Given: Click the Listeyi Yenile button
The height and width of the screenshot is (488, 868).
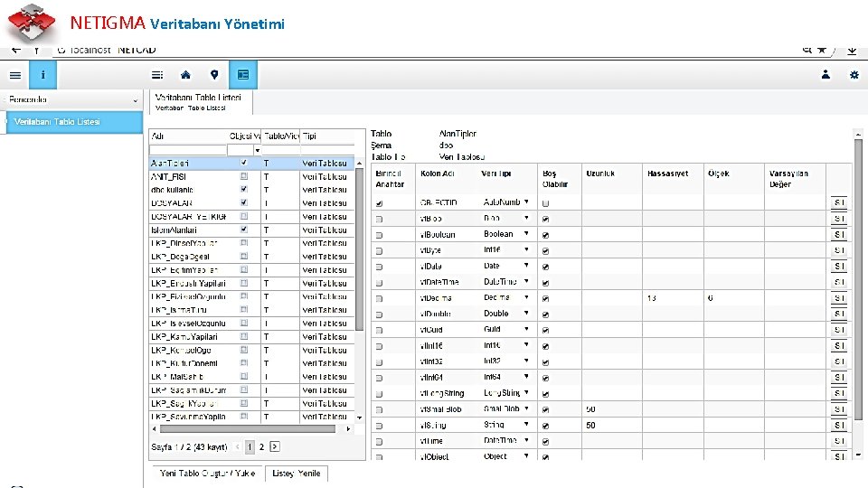Looking at the screenshot, I should pos(297,474).
